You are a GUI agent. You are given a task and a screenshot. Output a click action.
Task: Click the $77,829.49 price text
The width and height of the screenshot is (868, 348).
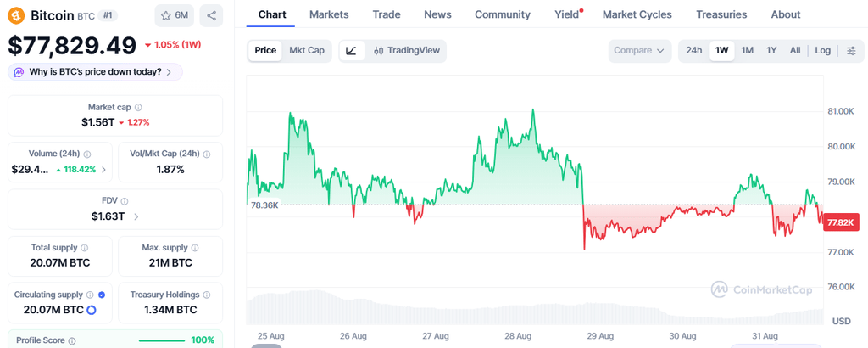coord(72,46)
